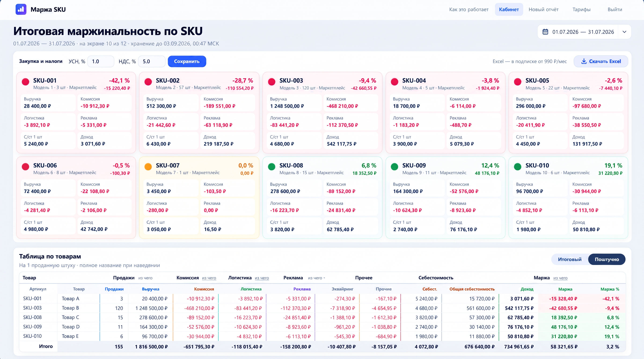Image resolution: width=644 pixels, height=359 pixels.
Task: Expand Продажи 'из чего' breakdown
Action: [145, 278]
